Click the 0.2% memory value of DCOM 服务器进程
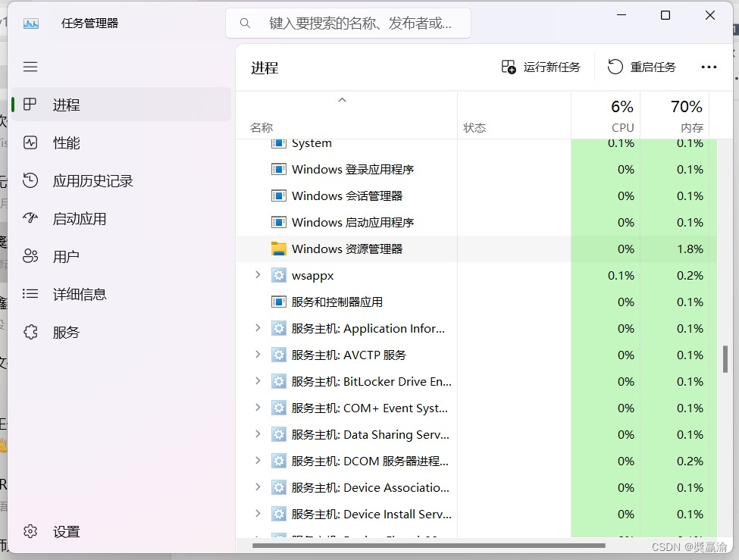The image size is (739, 560). (690, 461)
